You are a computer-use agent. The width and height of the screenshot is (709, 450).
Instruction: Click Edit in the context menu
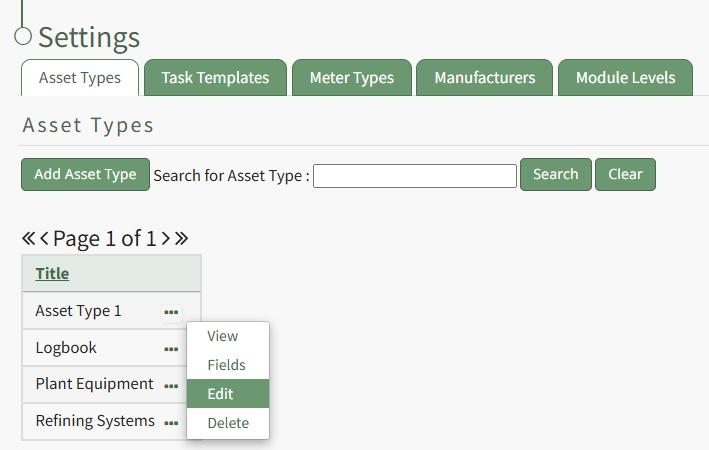(220, 394)
